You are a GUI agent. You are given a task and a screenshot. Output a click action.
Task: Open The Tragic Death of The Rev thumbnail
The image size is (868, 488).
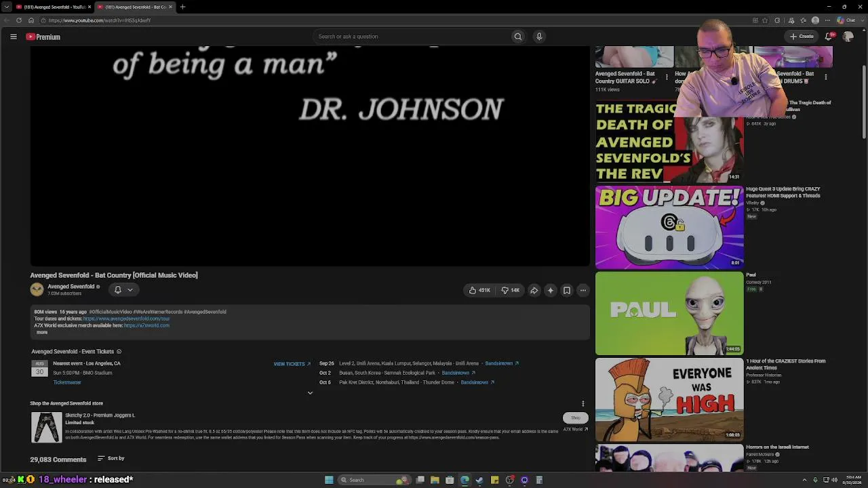[x=669, y=141]
